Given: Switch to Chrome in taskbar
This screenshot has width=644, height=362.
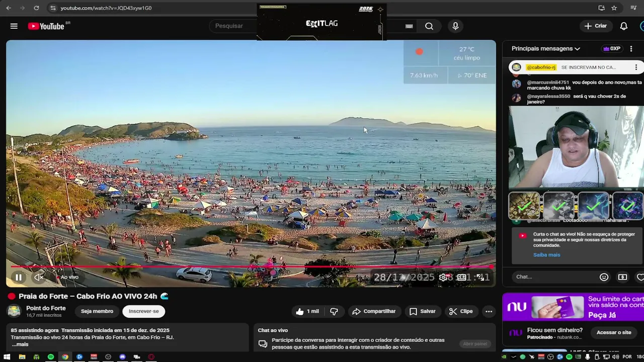Looking at the screenshot, I should 65,357.
